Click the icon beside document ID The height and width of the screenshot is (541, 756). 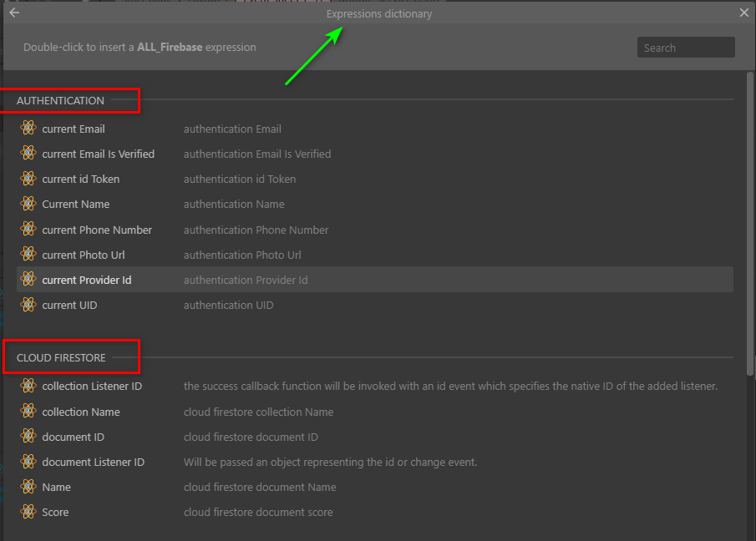[28, 437]
